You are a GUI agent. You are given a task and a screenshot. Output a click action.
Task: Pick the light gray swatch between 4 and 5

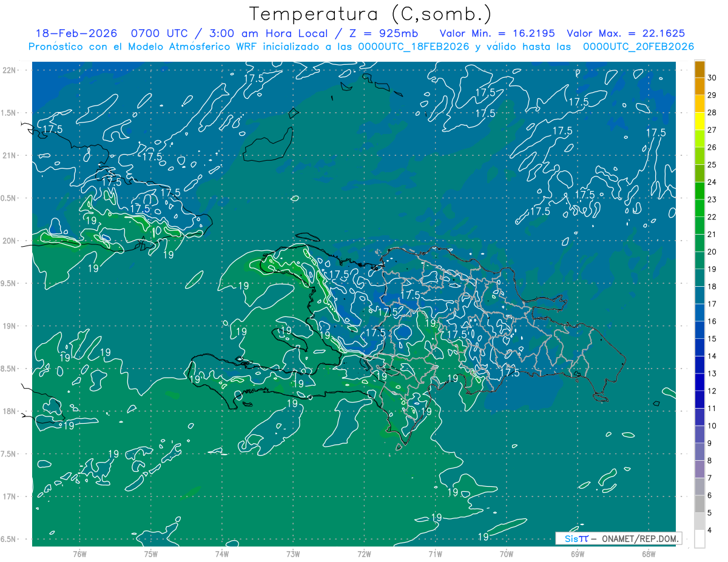point(699,521)
